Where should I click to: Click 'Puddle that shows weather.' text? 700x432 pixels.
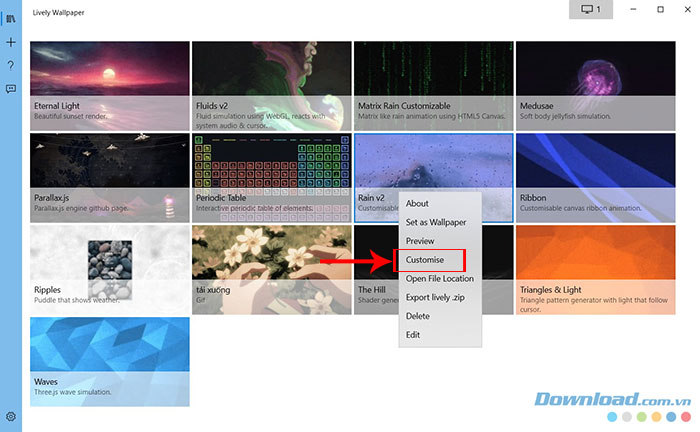[77, 300]
